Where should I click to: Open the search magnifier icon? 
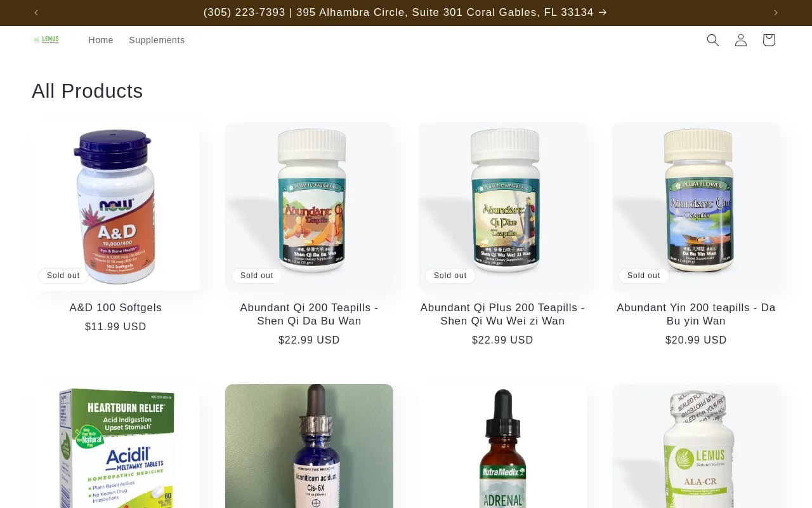pos(713,40)
